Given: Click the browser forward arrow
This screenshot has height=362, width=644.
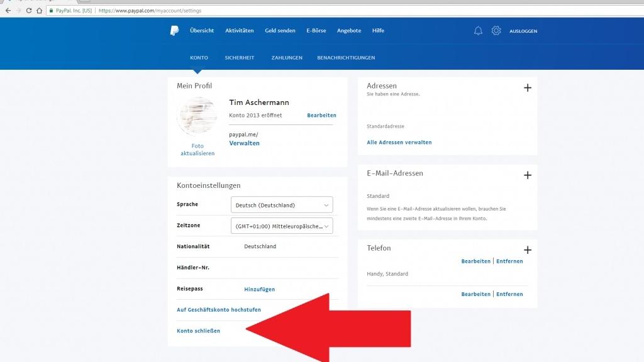Looking at the screenshot, I should pyautogui.click(x=18, y=11).
